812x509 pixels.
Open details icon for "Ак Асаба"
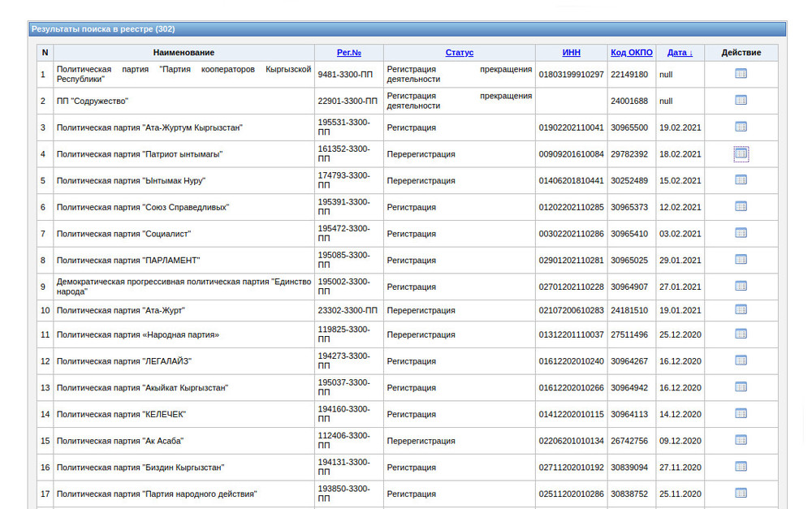tap(741, 440)
